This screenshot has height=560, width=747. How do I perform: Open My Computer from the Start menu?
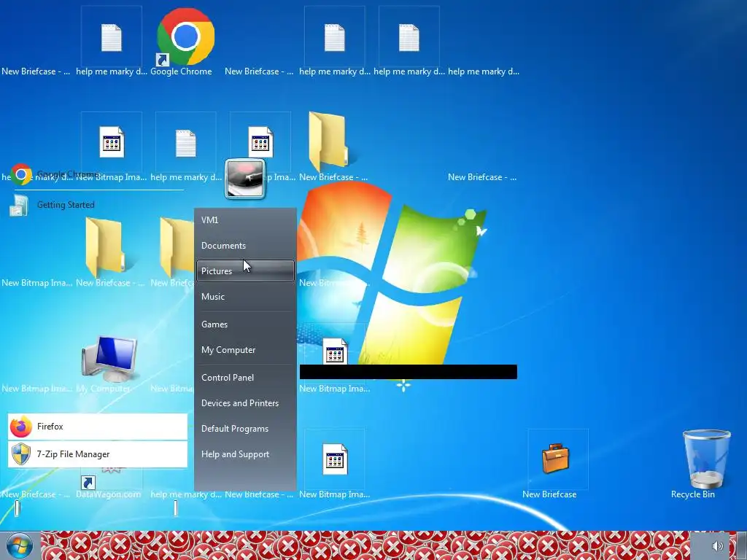245,350
